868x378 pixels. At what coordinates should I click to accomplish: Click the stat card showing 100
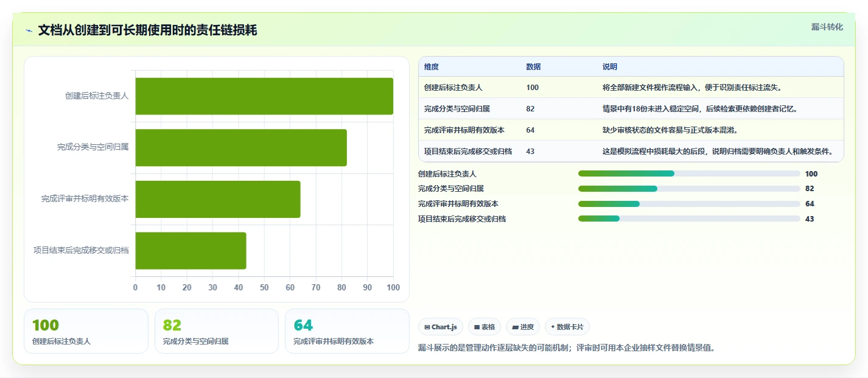pos(86,331)
